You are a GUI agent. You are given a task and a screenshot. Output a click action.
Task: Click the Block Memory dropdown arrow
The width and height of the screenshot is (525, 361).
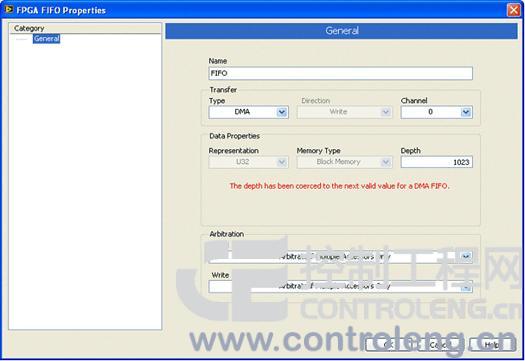pos(386,162)
